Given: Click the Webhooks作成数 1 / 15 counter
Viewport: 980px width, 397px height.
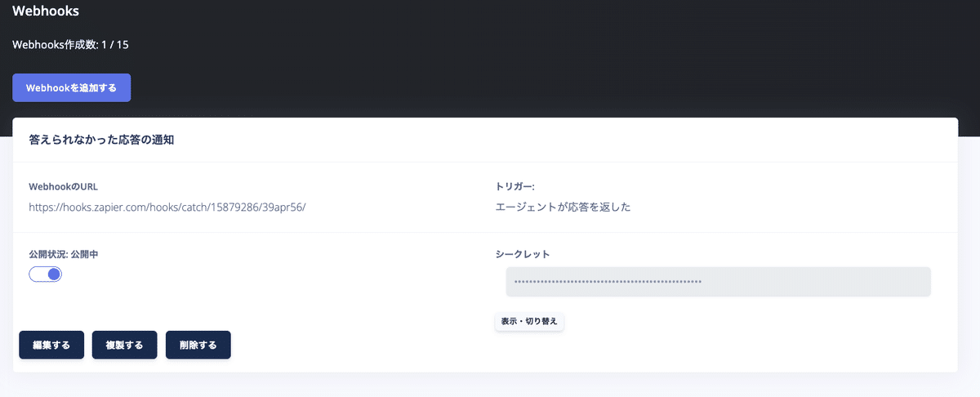Looking at the screenshot, I should tap(70, 44).
